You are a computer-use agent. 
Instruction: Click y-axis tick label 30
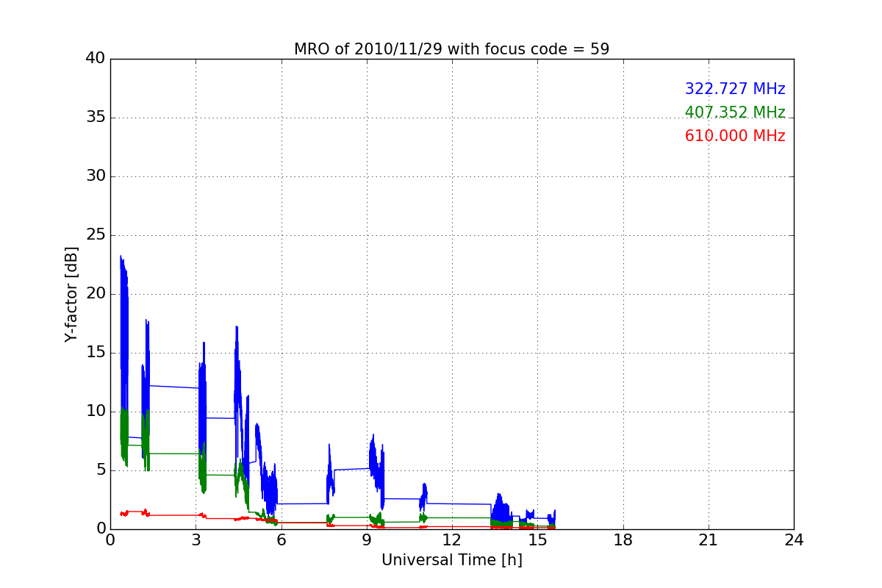[96, 176]
